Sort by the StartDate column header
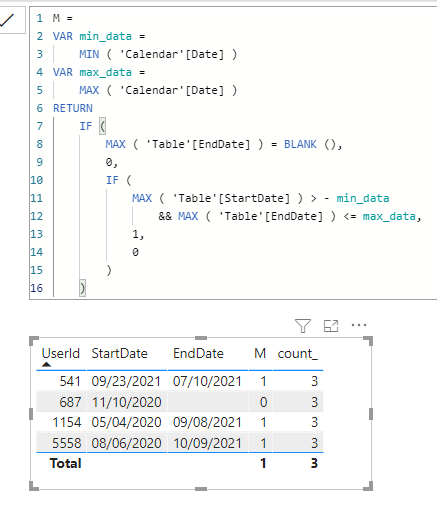The height and width of the screenshot is (510, 437). click(119, 353)
